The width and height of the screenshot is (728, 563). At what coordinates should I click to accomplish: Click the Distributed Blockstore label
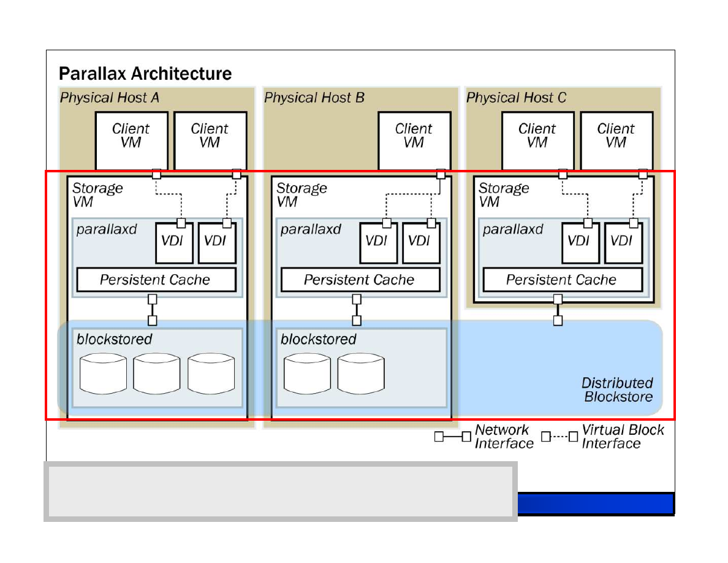[x=618, y=389]
